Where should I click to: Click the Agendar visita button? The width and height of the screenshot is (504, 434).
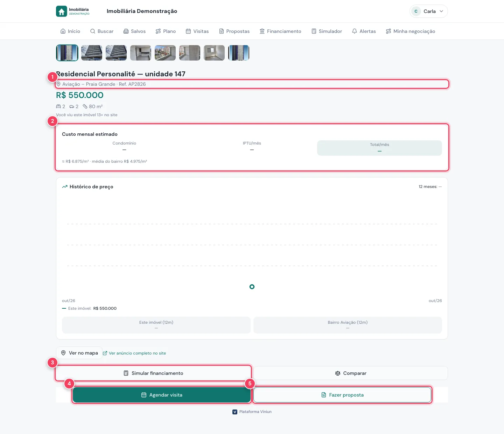coord(162,395)
